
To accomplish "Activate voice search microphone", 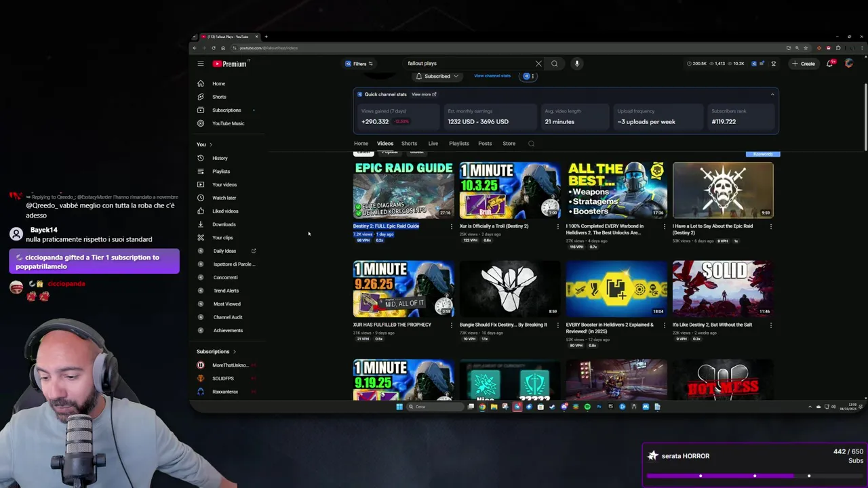I will (x=577, y=64).
